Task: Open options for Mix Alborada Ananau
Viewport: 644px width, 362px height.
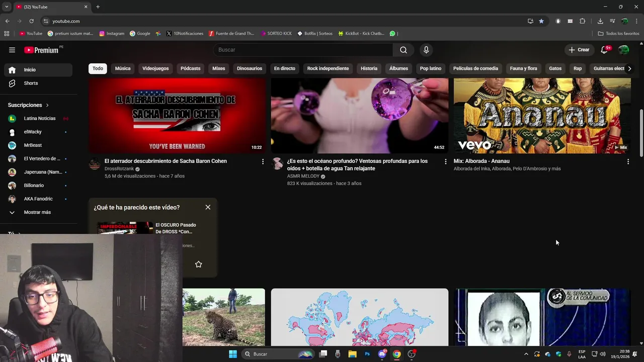Action: pyautogui.click(x=628, y=161)
